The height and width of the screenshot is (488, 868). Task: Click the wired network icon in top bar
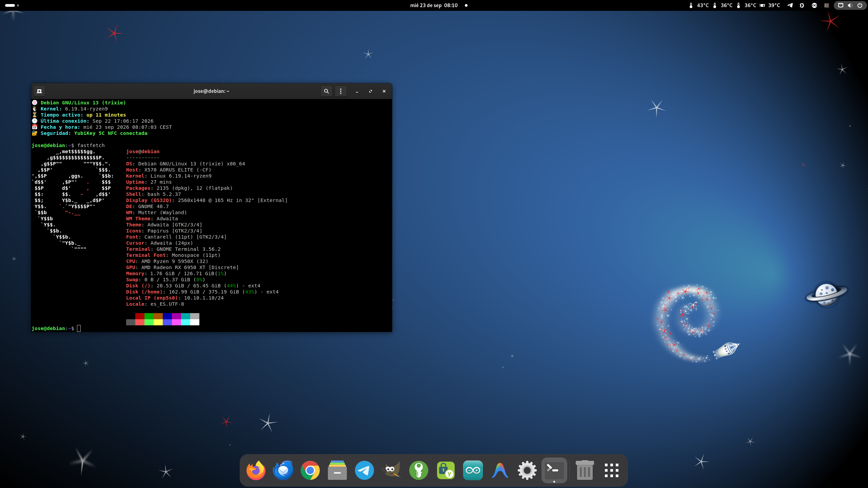[841, 5]
